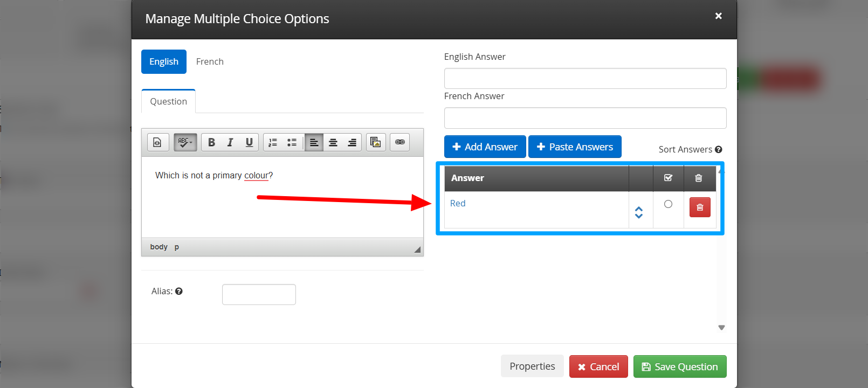The height and width of the screenshot is (388, 868).
Task: Delete the Red answer
Action: (699, 207)
